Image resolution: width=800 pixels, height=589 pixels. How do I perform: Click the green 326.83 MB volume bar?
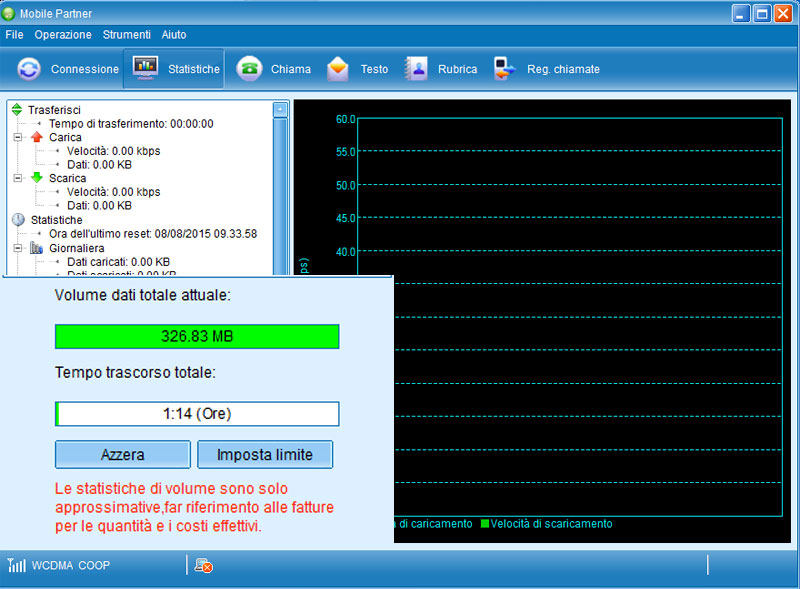tap(196, 336)
